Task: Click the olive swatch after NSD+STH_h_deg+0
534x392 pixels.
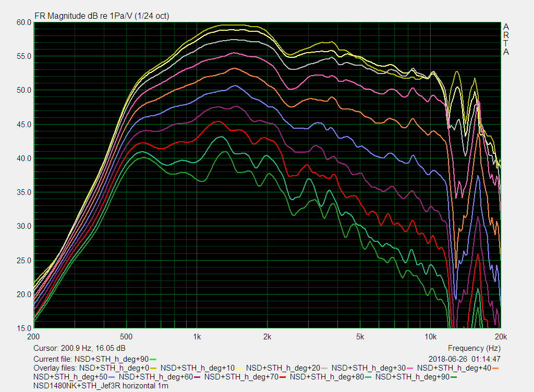Action: [153, 368]
